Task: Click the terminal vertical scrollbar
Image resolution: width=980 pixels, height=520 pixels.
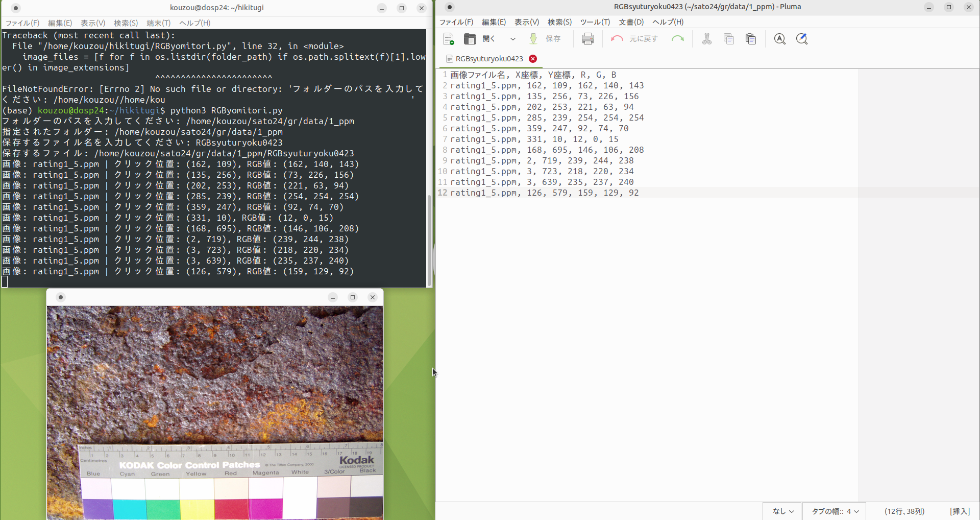Action: click(x=429, y=240)
